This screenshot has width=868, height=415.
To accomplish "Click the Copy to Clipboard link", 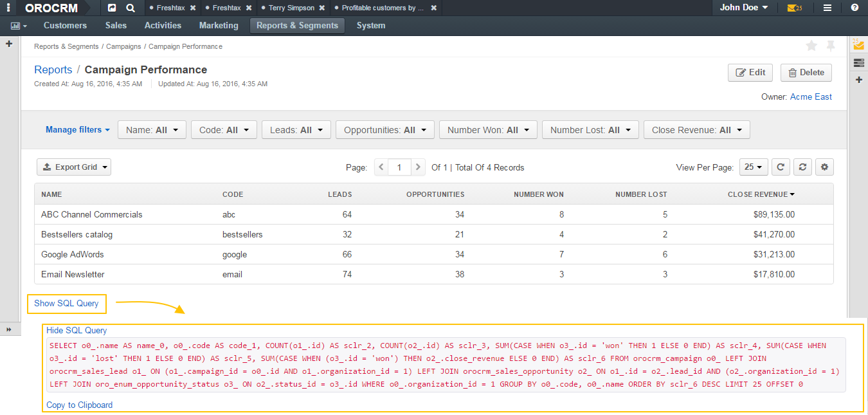I will (79, 405).
